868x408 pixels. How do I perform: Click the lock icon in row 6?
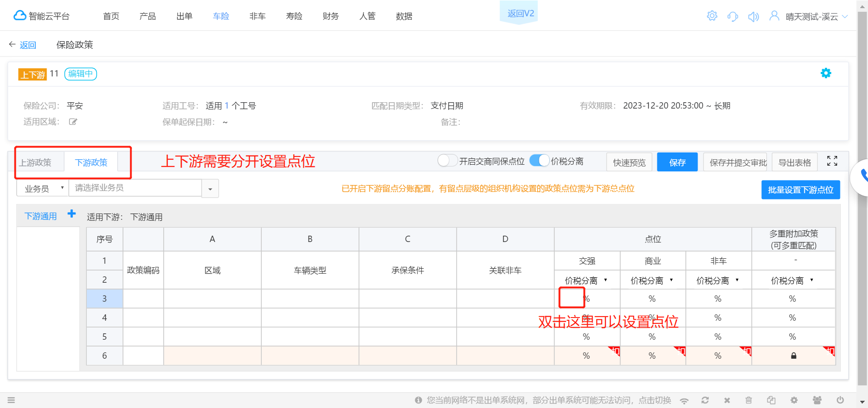tap(793, 356)
